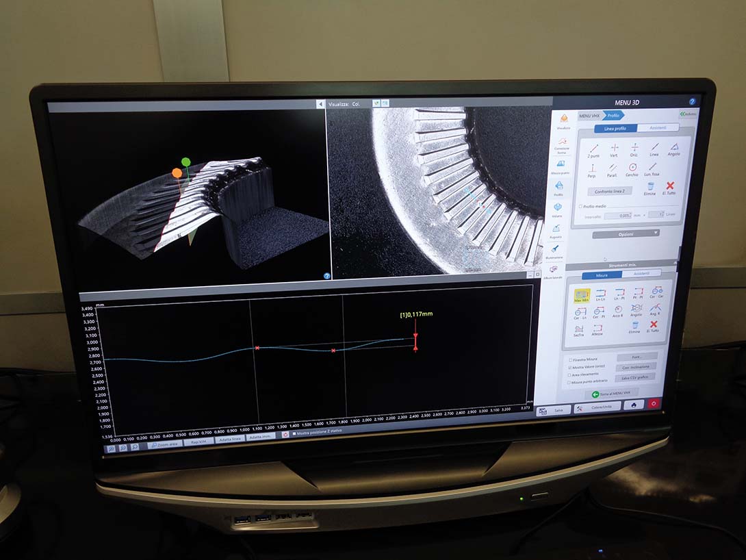Select the Cer-Pt measurement tool

pyautogui.click(x=599, y=312)
